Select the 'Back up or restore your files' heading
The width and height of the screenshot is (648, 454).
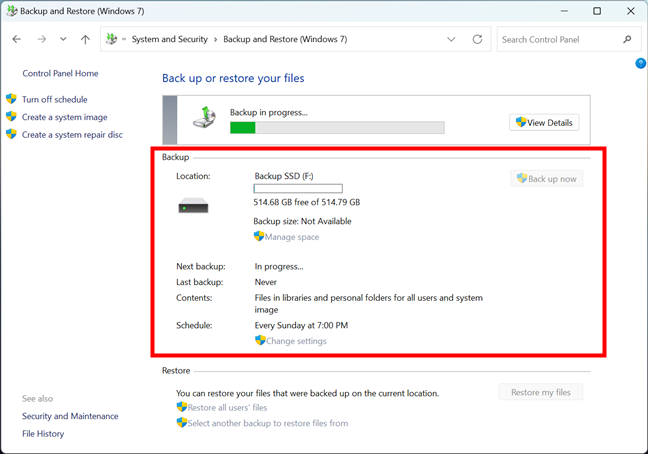(x=233, y=78)
